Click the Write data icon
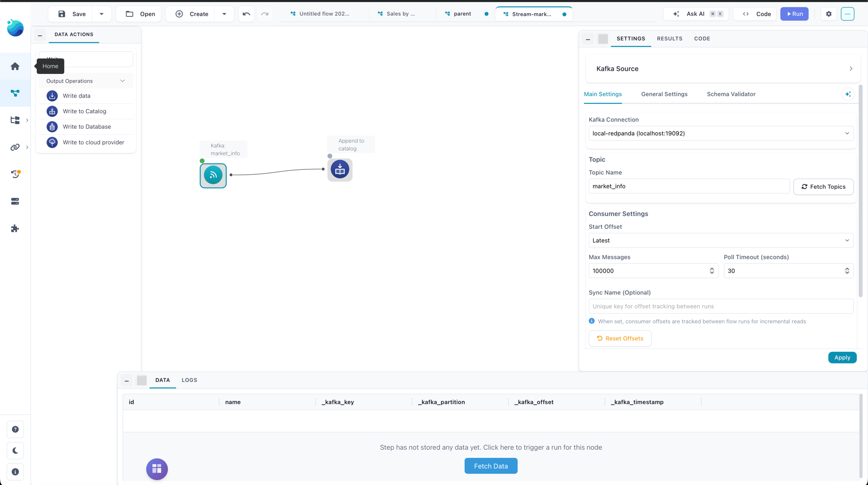Screen dimensions: 868x485 52,96
